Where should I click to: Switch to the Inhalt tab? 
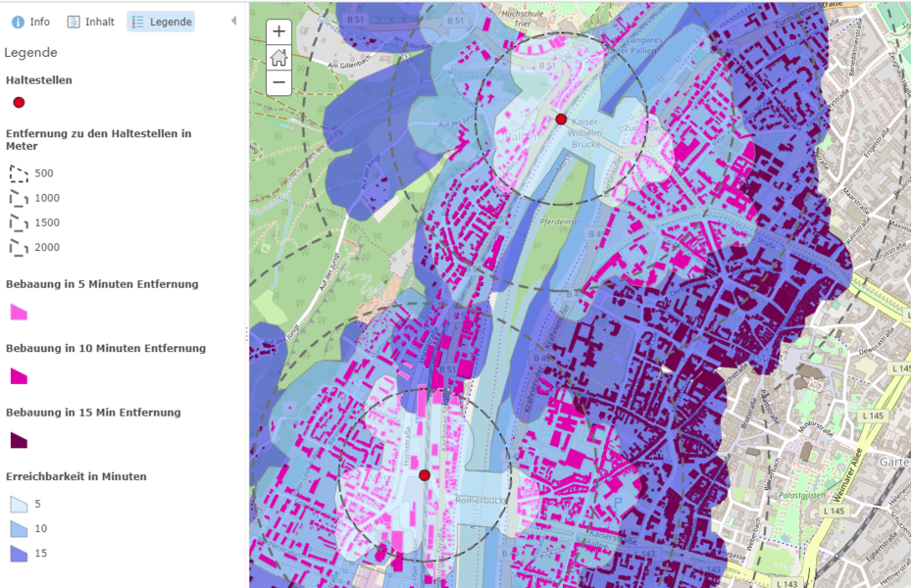(91, 23)
